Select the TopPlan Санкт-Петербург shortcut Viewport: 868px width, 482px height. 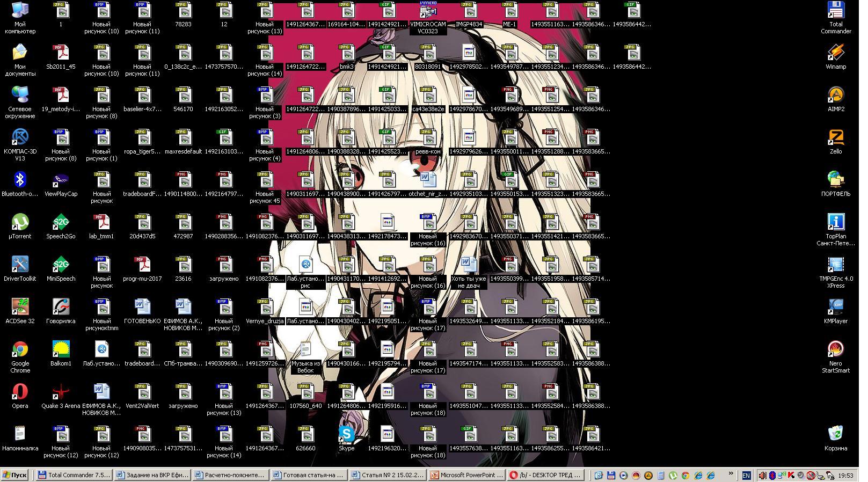[x=836, y=230]
